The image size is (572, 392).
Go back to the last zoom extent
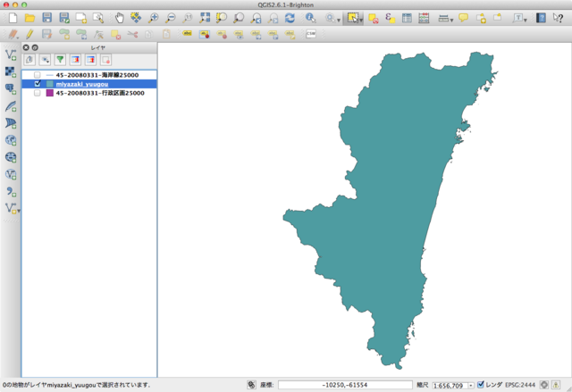point(257,18)
